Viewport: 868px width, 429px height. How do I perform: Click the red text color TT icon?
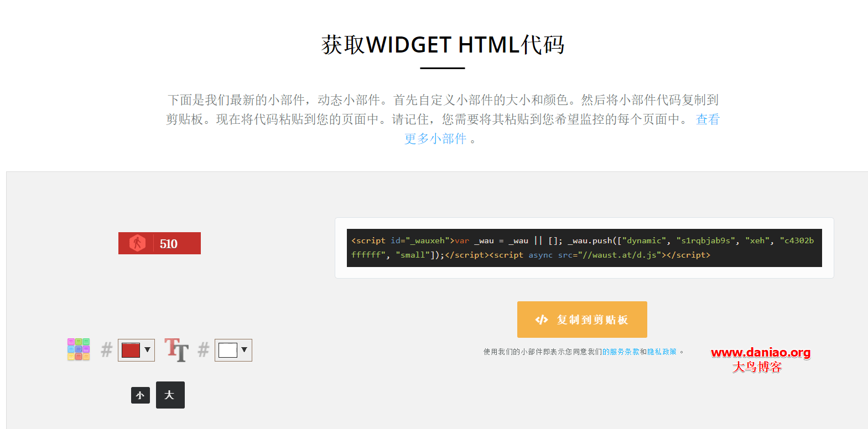176,350
